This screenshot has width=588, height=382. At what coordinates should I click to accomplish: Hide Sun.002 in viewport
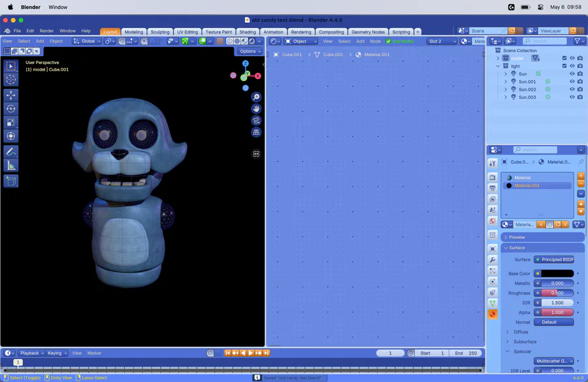572,89
